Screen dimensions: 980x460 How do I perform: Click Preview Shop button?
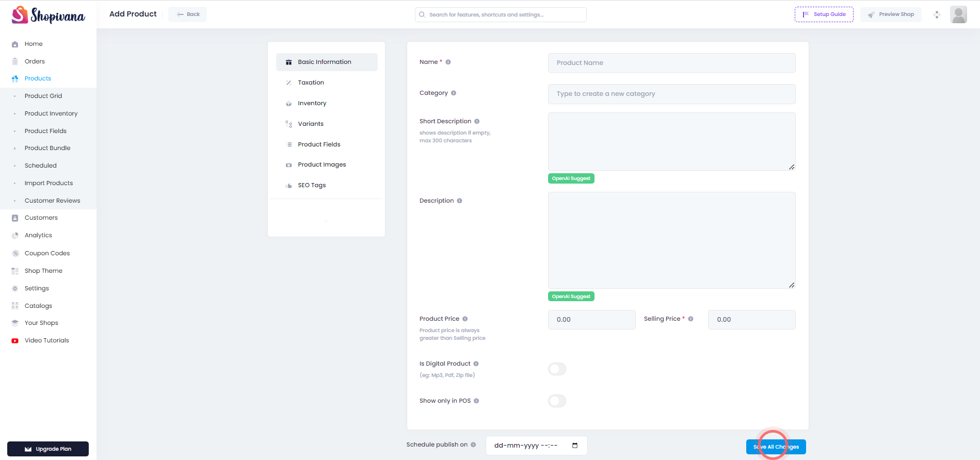click(x=891, y=14)
